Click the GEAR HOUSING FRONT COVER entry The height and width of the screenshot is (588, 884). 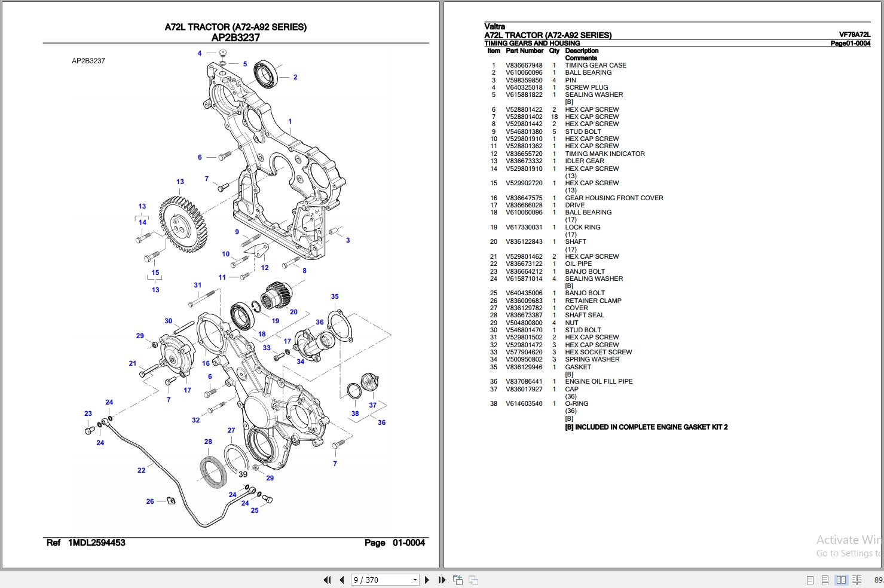(x=614, y=198)
